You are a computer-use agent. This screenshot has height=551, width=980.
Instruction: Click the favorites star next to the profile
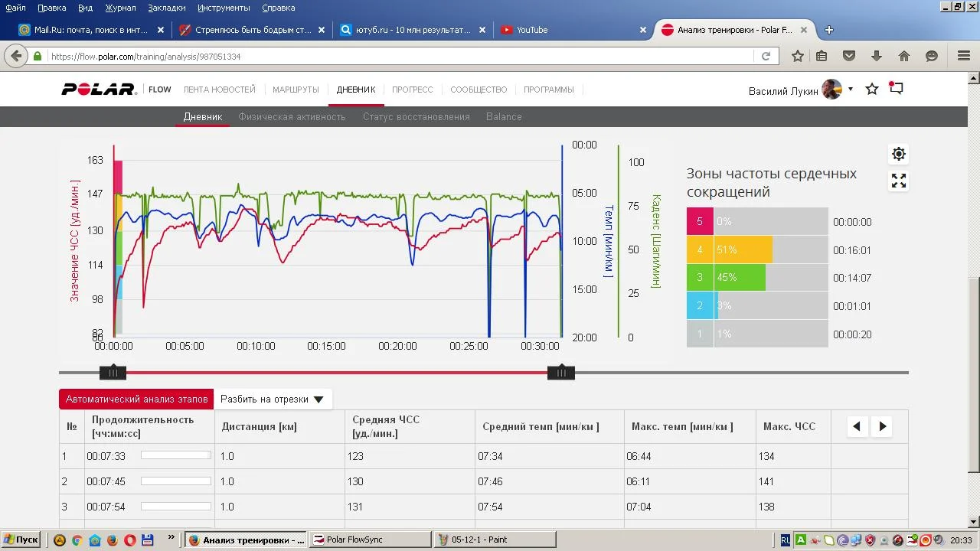click(x=872, y=90)
